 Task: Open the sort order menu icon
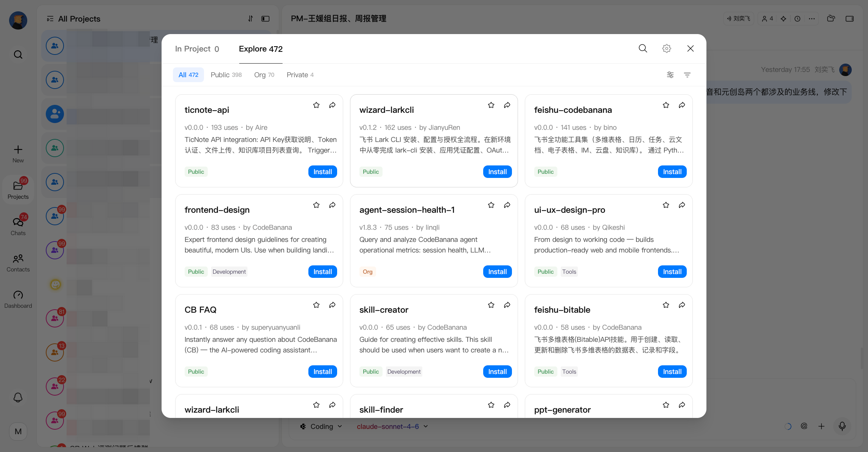tap(688, 75)
